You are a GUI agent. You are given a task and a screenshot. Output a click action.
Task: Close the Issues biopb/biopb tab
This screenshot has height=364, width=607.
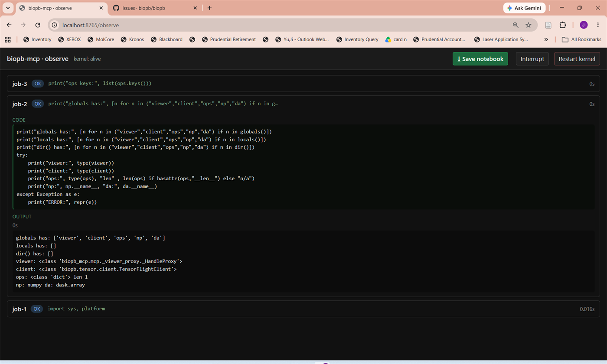[x=195, y=8]
